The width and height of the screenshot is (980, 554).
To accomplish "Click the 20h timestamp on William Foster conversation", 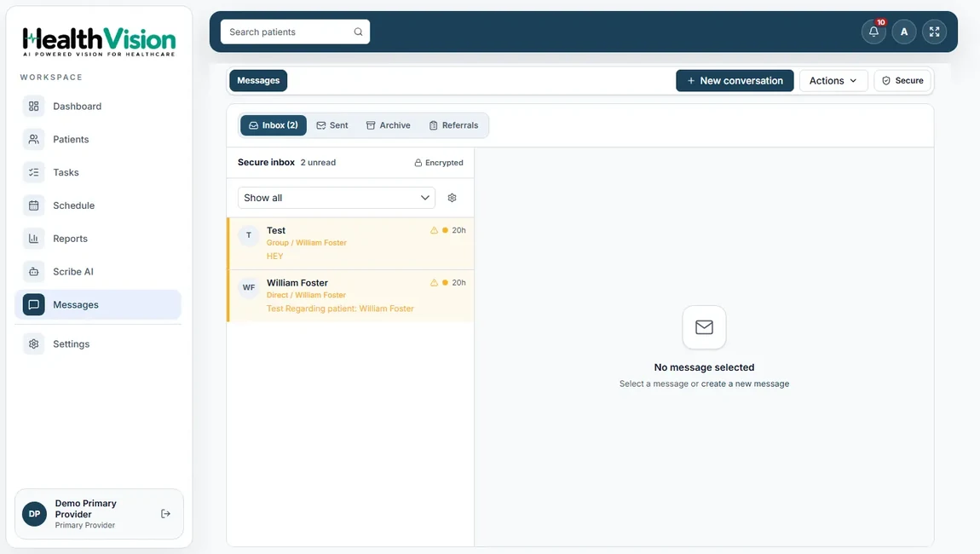I will pos(458,283).
